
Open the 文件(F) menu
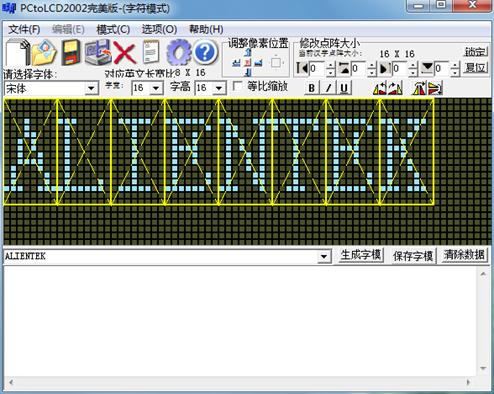[24, 30]
